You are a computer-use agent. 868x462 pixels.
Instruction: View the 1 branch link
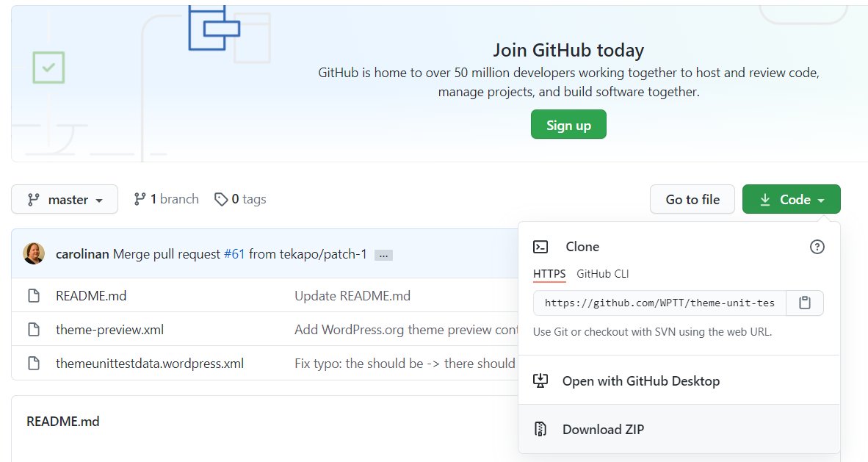point(166,199)
